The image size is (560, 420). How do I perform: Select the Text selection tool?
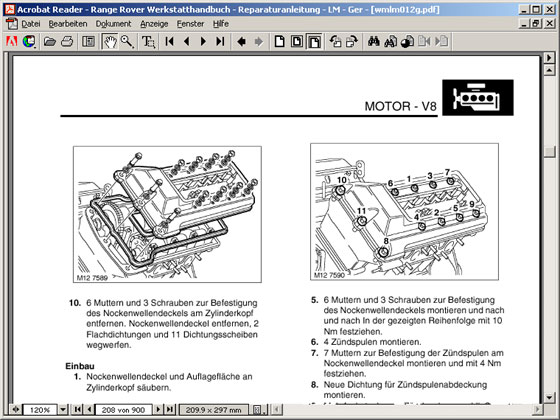(148, 42)
